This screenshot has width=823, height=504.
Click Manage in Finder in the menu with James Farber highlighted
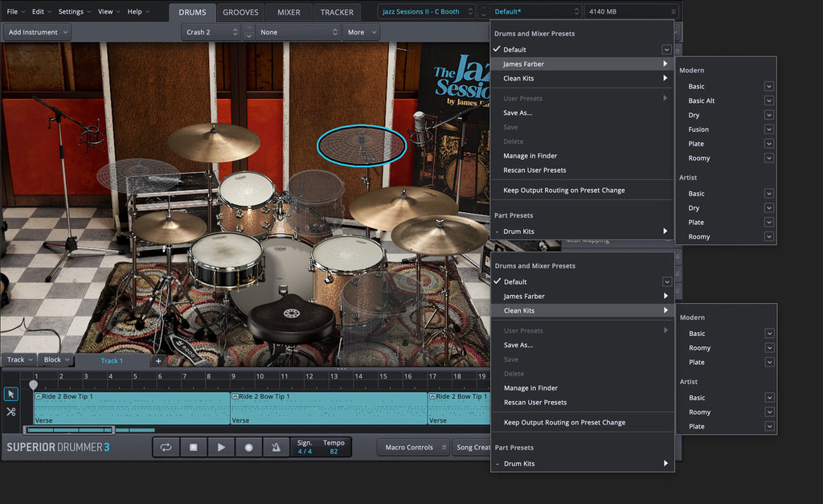530,156
